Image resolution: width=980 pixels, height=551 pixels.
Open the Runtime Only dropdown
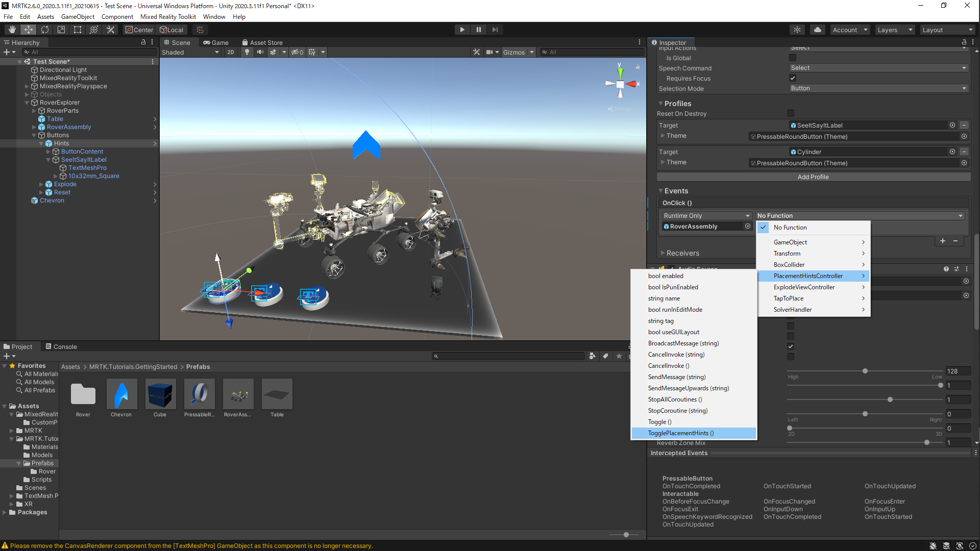(x=706, y=216)
